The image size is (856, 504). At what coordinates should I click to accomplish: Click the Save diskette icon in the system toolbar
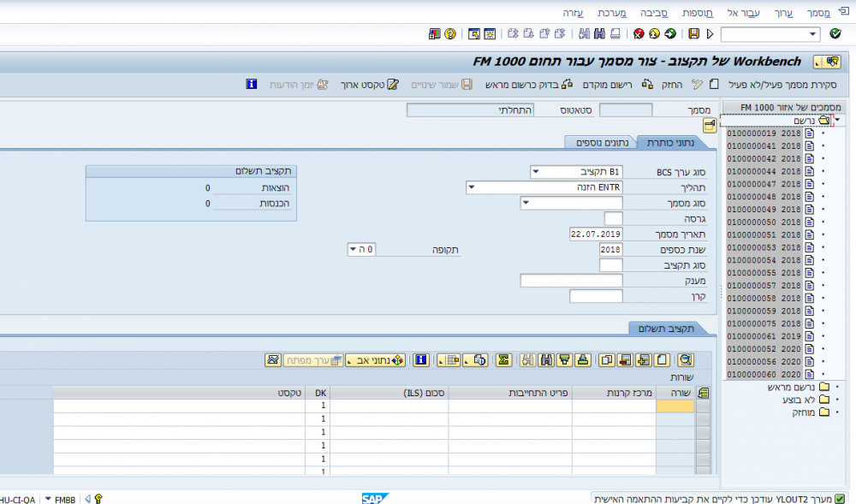point(694,34)
